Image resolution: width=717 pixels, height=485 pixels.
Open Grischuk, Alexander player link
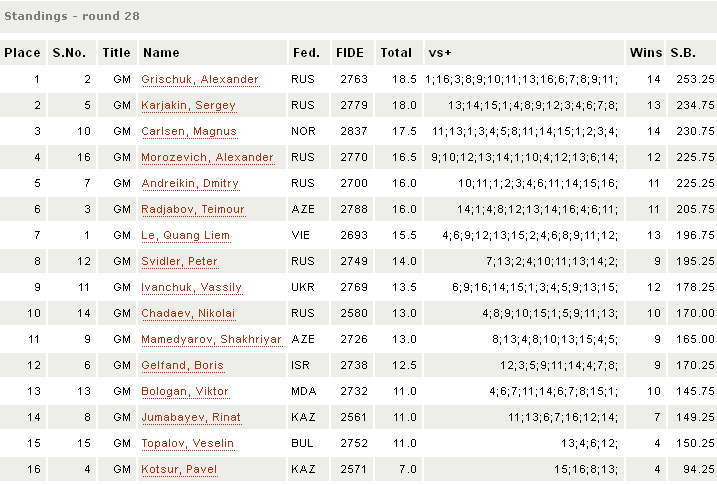pos(200,80)
